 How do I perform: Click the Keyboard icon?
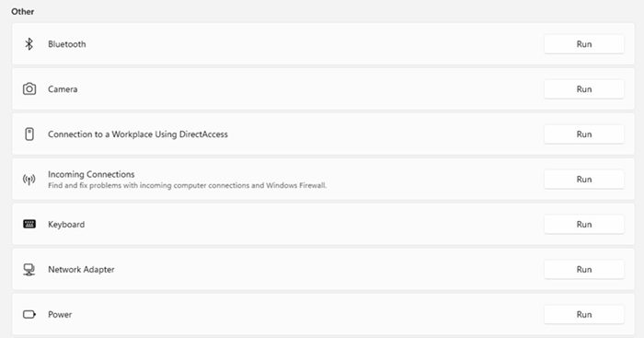(29, 224)
